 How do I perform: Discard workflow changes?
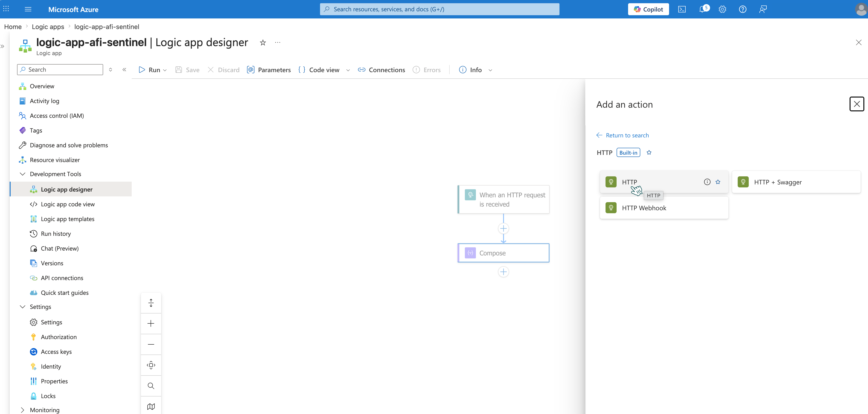223,70
